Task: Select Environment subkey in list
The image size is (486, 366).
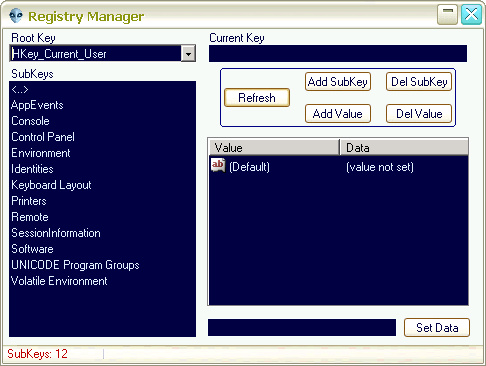Action: coord(102,153)
